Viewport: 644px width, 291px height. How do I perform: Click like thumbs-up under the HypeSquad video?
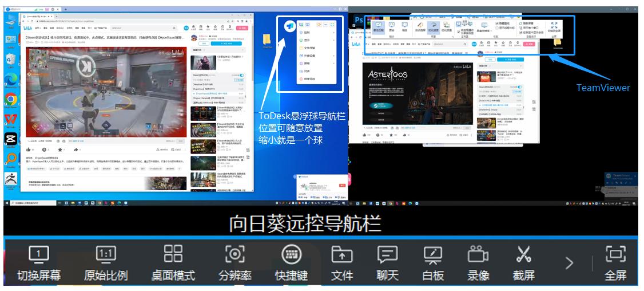pyautogui.click(x=29, y=150)
